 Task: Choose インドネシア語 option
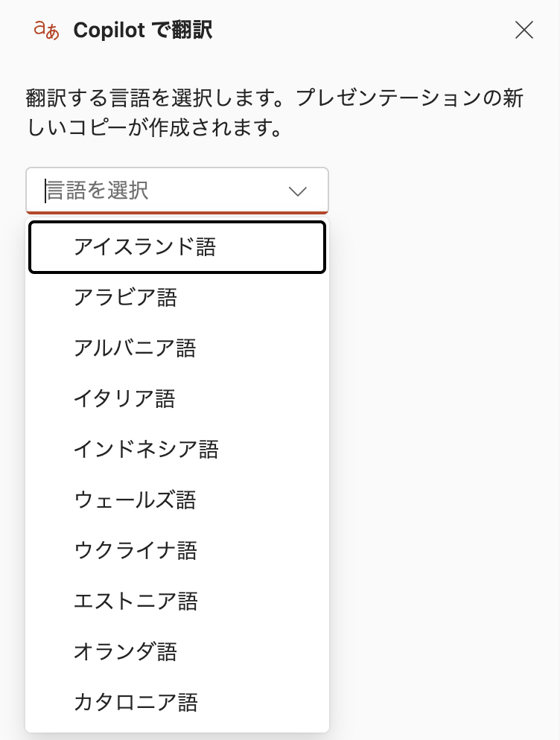coord(146,450)
